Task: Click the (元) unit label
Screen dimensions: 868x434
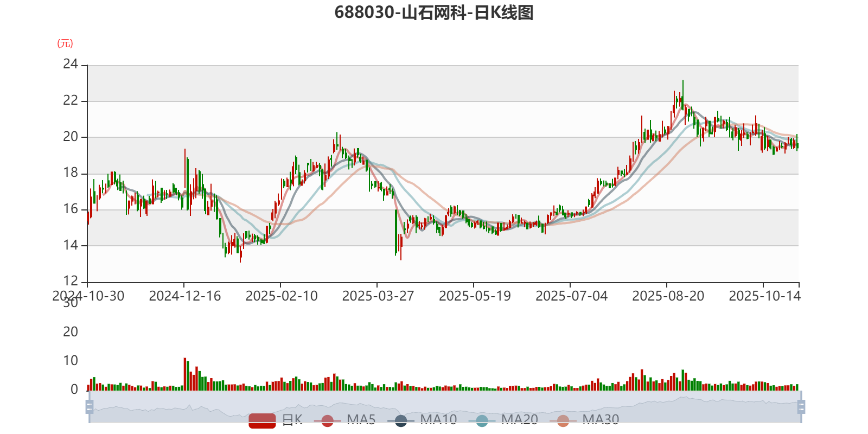Action: pos(65,43)
